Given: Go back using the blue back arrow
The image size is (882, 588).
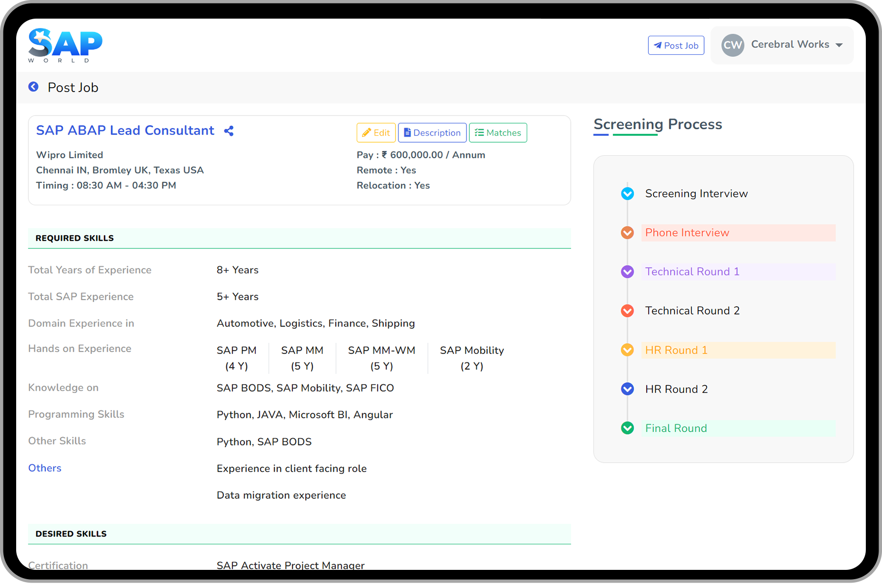Looking at the screenshot, I should click(33, 87).
